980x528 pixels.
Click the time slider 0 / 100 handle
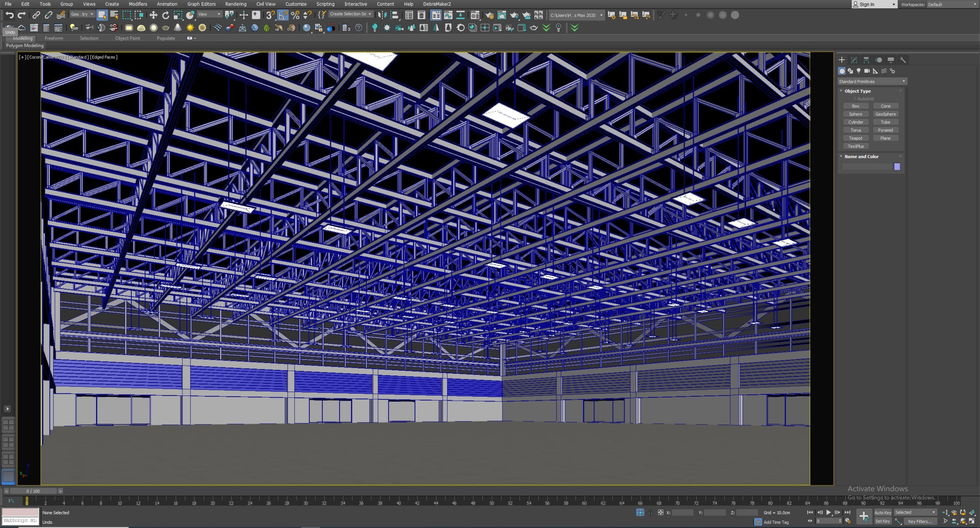(x=33, y=491)
